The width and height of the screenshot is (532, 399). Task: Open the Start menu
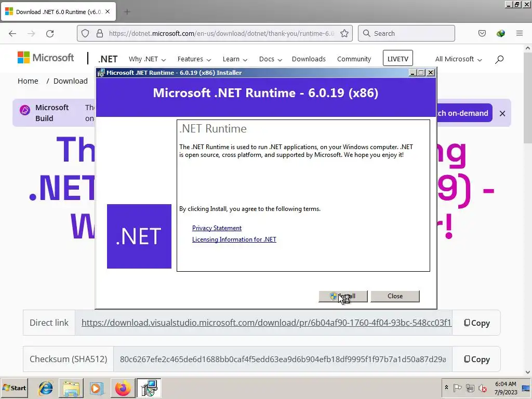(14, 388)
